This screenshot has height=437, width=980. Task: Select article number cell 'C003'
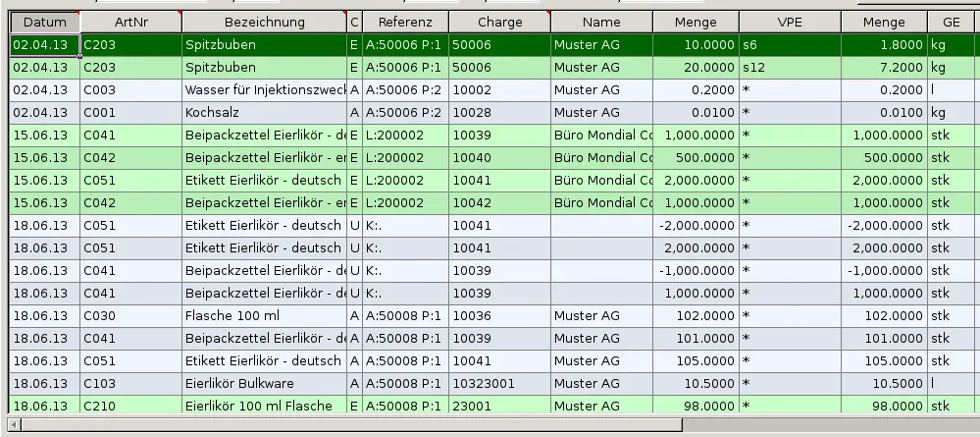point(131,90)
